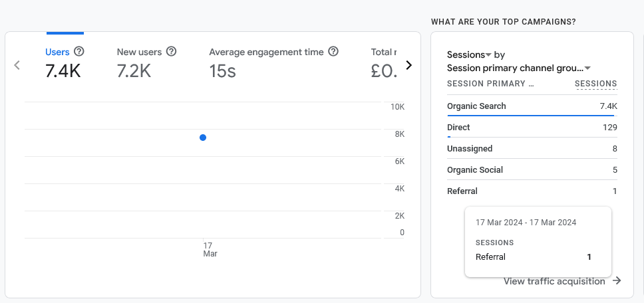The width and height of the screenshot is (644, 303).
Task: Select the Average engagement time tab
Action: point(273,63)
